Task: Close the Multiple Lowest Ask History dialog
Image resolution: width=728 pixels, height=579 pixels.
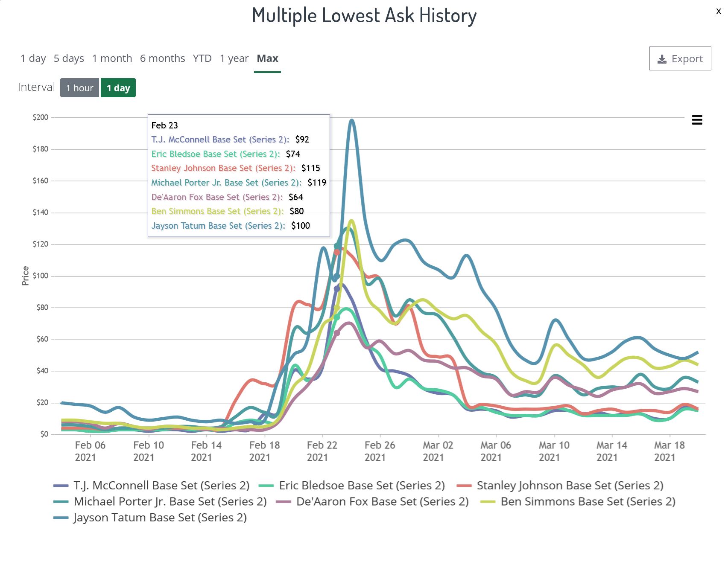Action: point(719,12)
